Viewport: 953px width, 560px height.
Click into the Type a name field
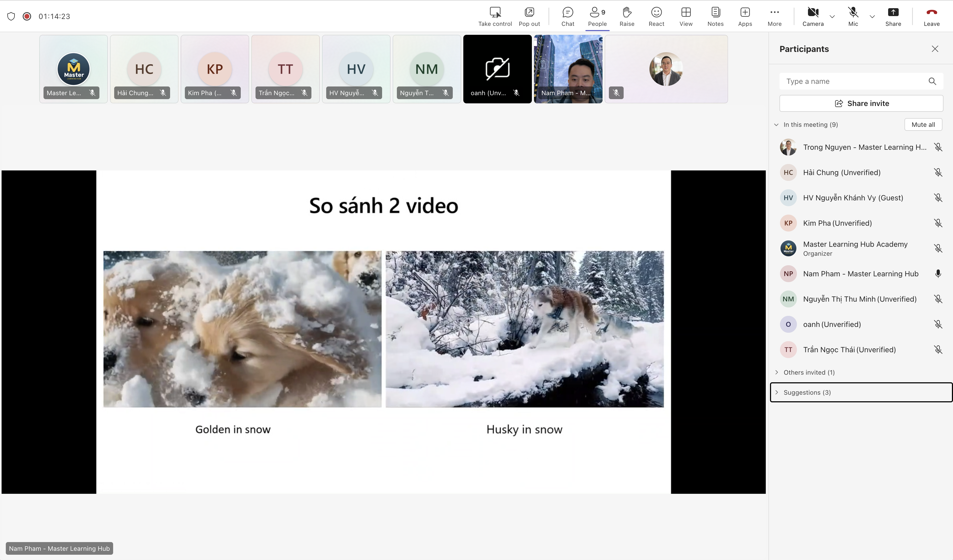[x=851, y=81]
